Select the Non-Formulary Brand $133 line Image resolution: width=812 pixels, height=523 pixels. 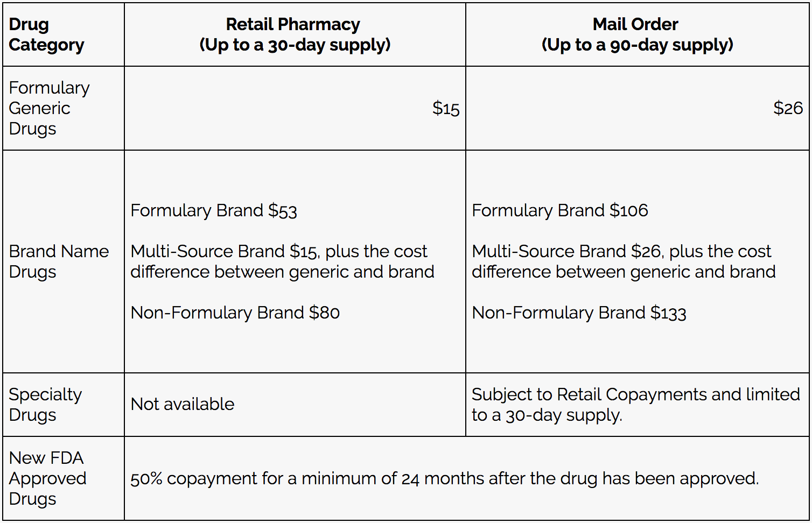pyautogui.click(x=579, y=313)
